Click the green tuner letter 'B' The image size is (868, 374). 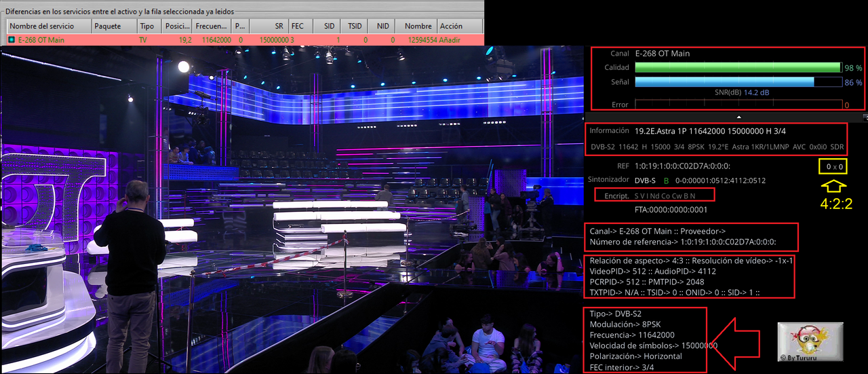point(666,181)
